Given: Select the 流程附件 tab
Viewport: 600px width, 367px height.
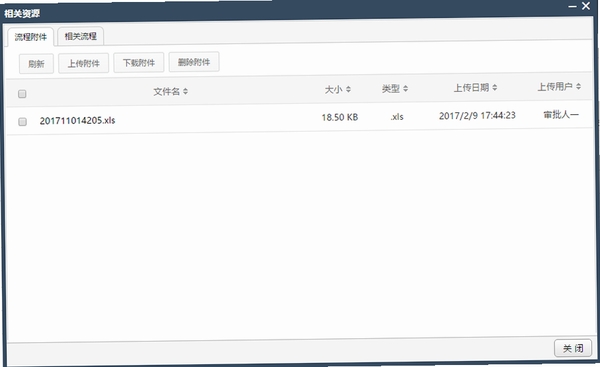Looking at the screenshot, I should click(x=31, y=37).
